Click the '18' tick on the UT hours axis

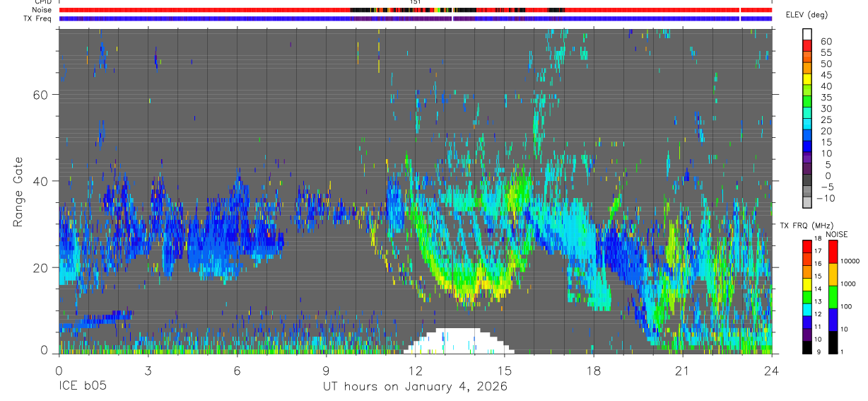click(594, 370)
